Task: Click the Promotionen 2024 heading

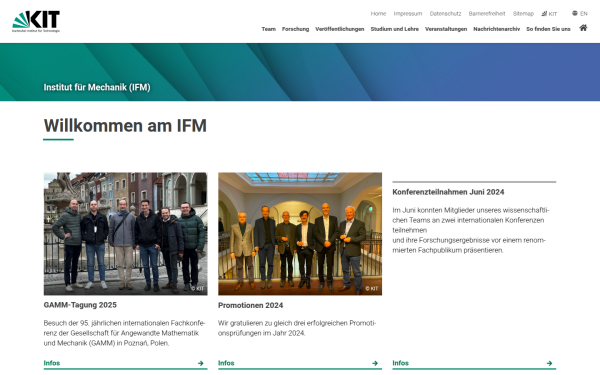Action: [251, 305]
